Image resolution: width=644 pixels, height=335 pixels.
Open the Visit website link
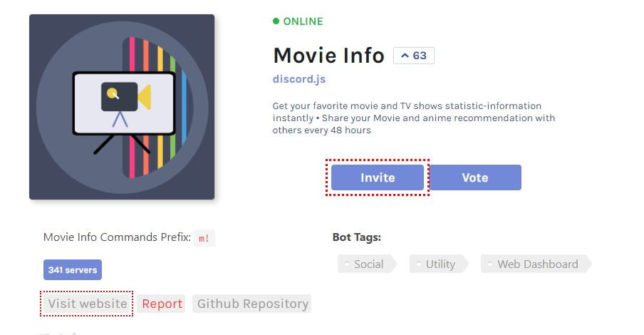pos(87,304)
